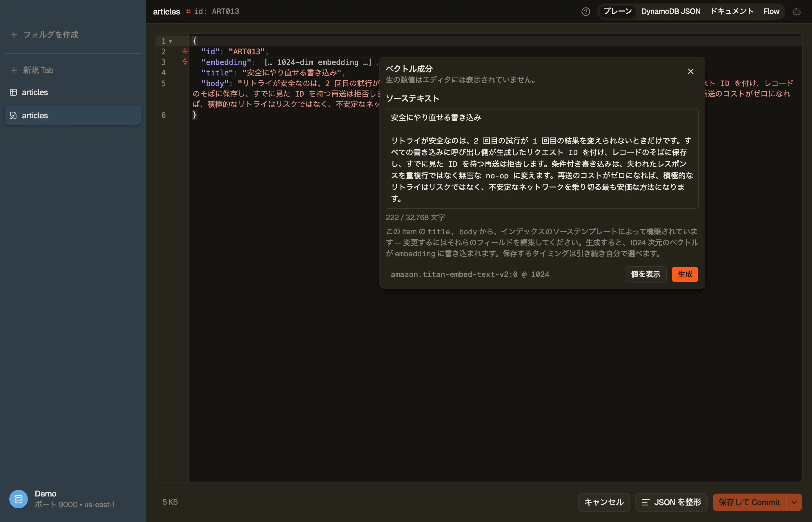This screenshot has width=812, height=522.
Task: Click the plus icon next to 新規 Tab
Action: (14, 70)
